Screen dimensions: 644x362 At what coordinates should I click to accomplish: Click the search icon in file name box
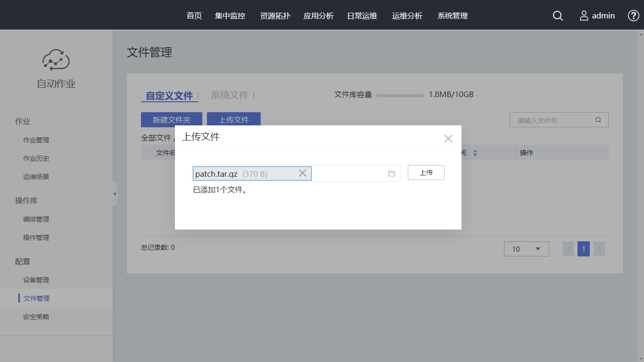coord(598,120)
